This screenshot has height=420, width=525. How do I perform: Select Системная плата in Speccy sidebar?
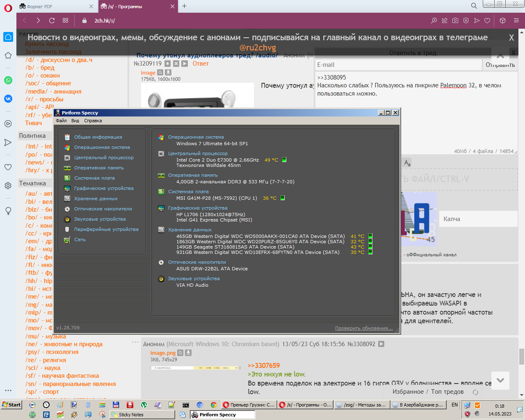coord(94,178)
